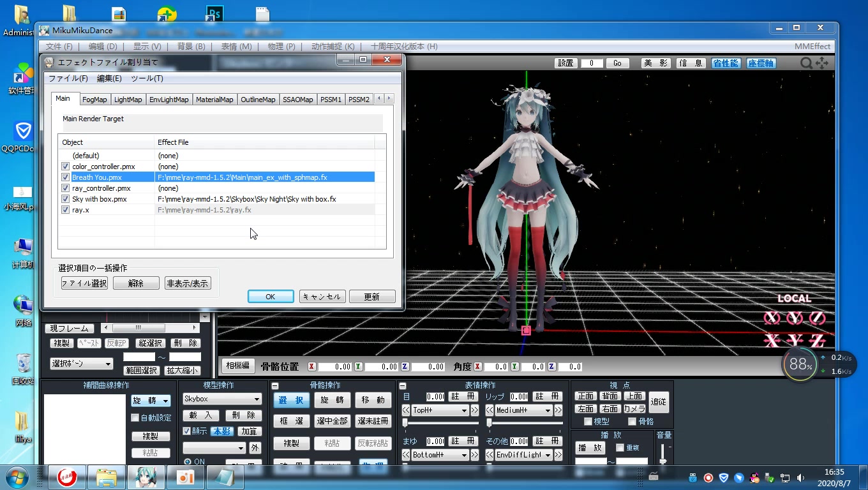Click the Y rotation axis handle icon
Viewport: 868px width, 490px height.
[x=795, y=318]
